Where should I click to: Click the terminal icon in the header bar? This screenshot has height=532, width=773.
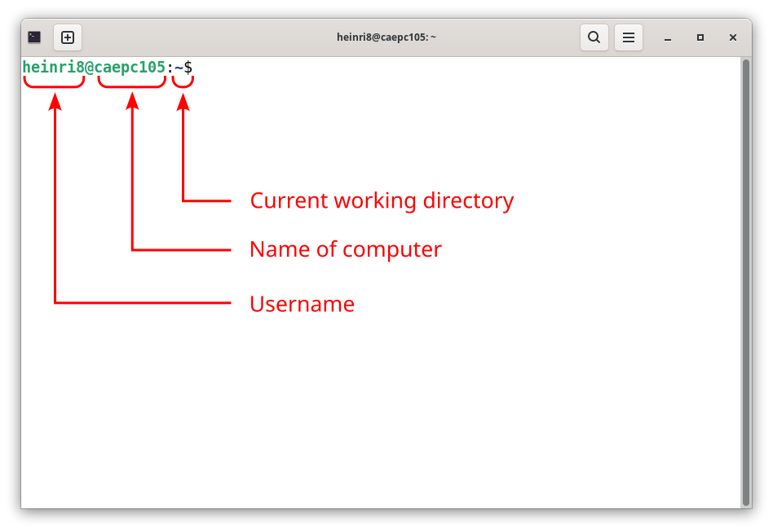pos(34,37)
